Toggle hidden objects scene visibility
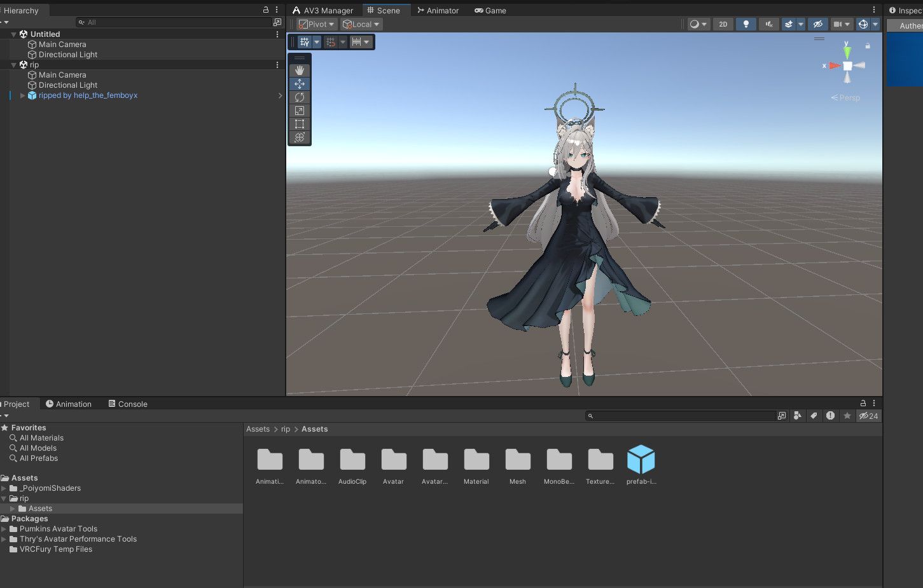The height and width of the screenshot is (588, 923). click(818, 24)
